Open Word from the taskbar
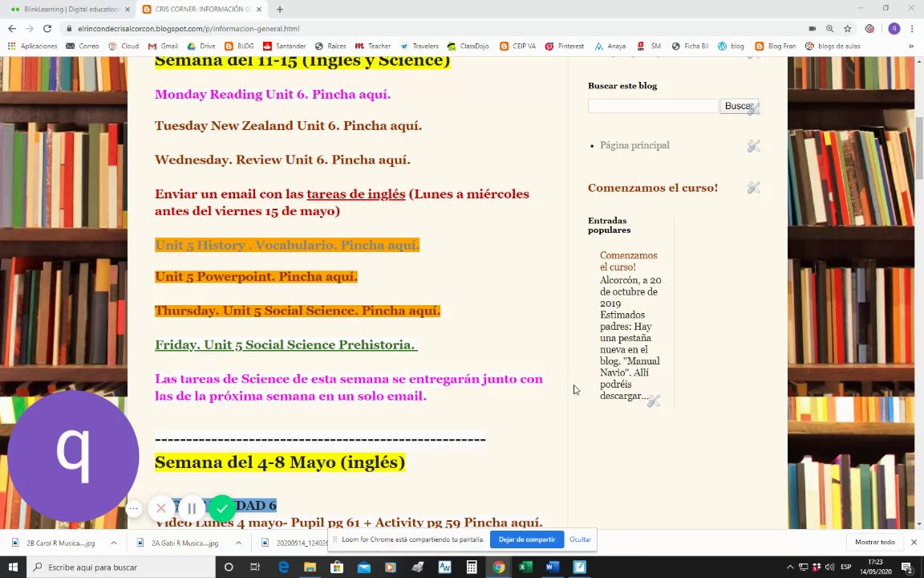Viewport: 924px width, 578px height. coord(552,567)
